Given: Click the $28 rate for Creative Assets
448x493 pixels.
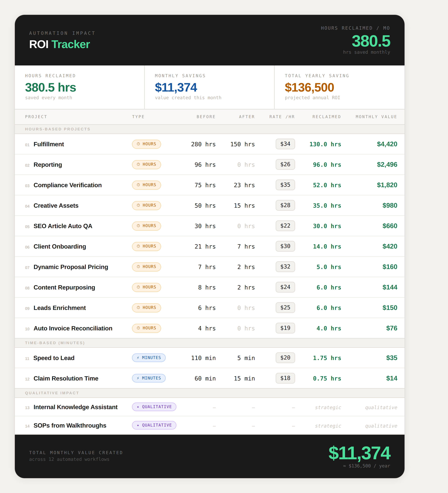Looking at the screenshot, I should (x=285, y=205).
